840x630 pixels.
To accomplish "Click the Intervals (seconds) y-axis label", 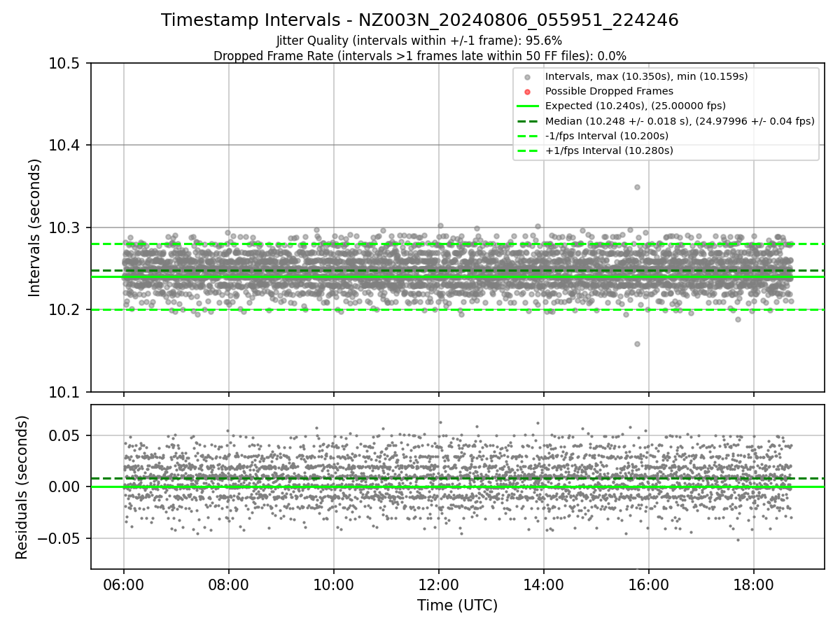I will coord(35,227).
